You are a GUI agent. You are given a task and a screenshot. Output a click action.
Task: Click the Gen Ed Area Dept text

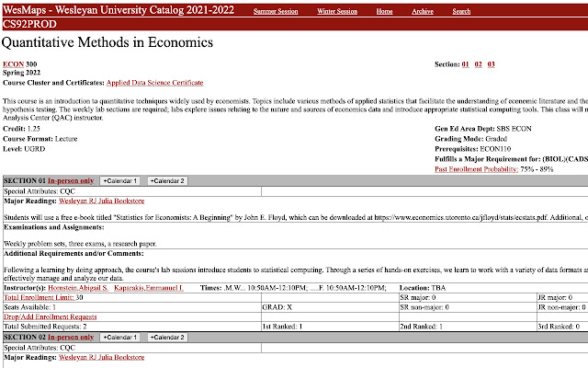pos(483,129)
